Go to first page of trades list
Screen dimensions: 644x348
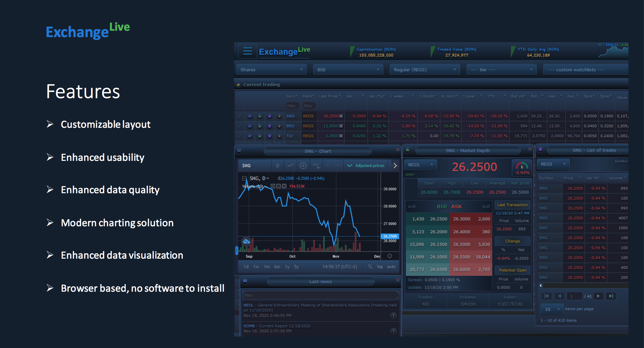(x=546, y=296)
